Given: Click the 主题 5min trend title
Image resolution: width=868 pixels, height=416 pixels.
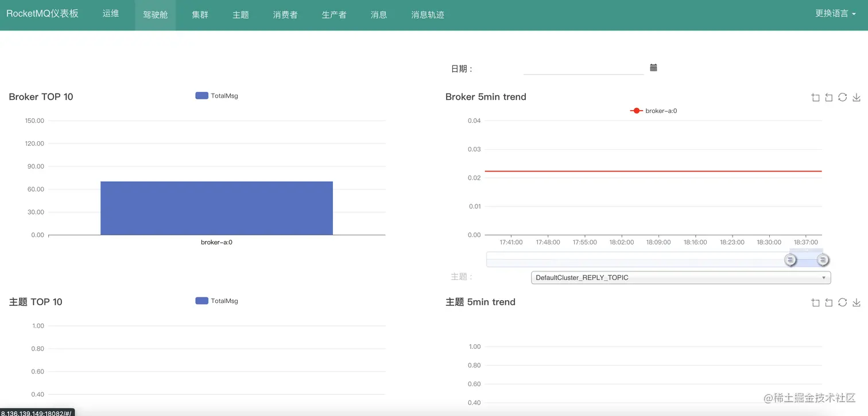Looking at the screenshot, I should pyautogui.click(x=480, y=302).
